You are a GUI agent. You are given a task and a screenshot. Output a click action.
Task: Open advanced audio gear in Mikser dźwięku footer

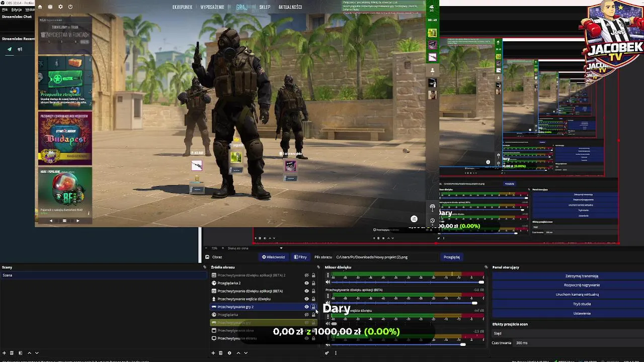pos(327,353)
